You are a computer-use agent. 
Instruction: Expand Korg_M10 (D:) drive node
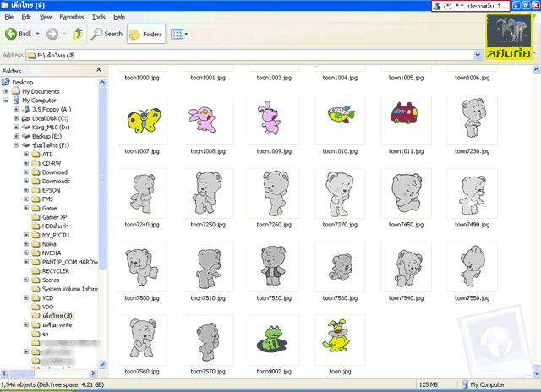pyautogui.click(x=16, y=128)
